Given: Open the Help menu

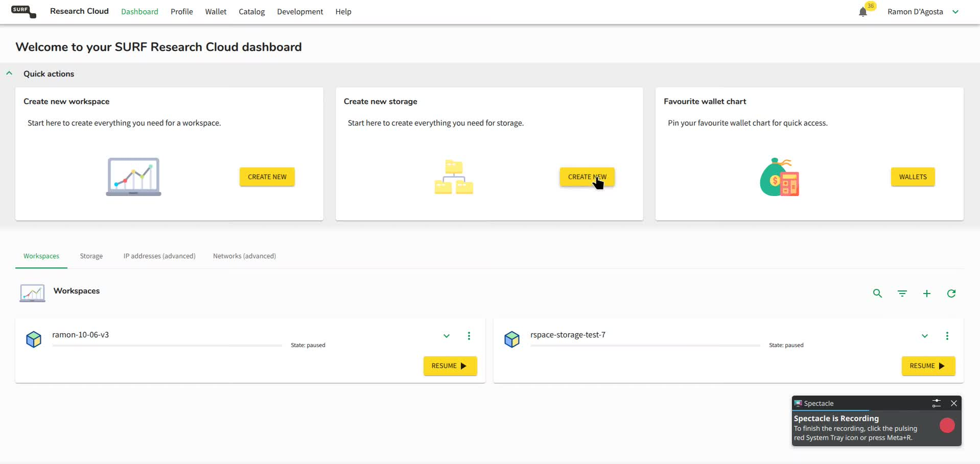Looking at the screenshot, I should click(343, 12).
